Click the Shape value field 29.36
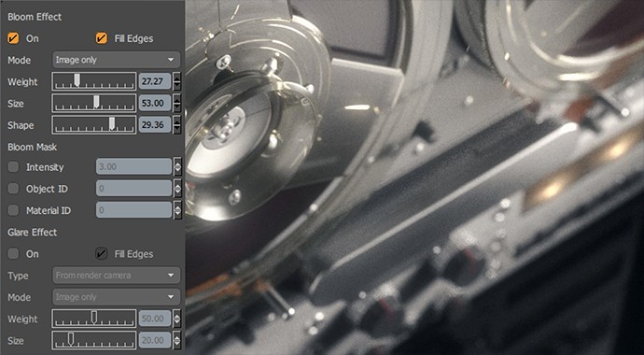 (x=155, y=125)
